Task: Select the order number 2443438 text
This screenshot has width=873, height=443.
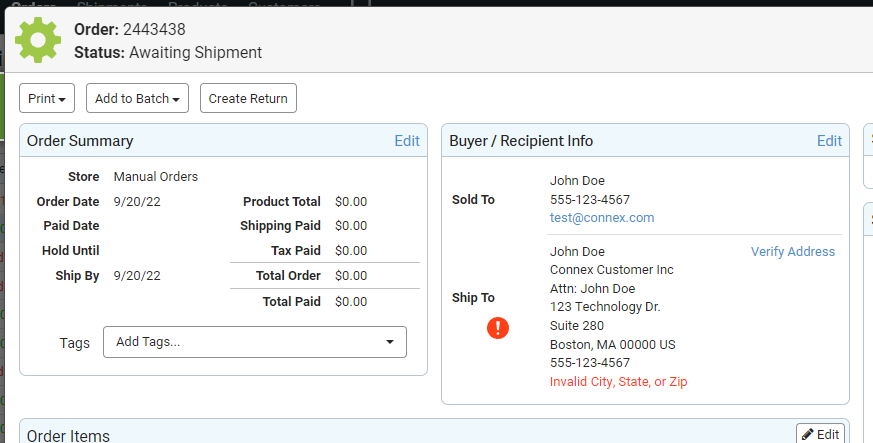Action: pos(154,29)
